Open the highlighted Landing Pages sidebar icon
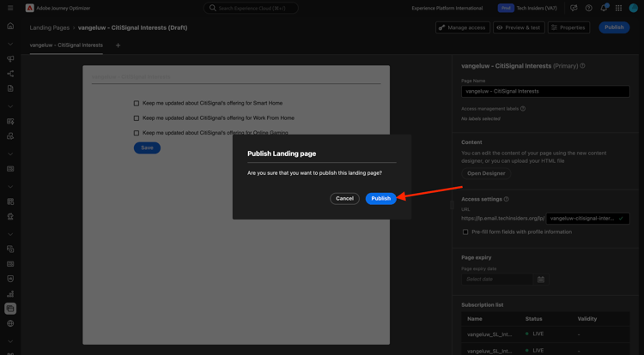This screenshot has height=355, width=644. click(x=10, y=309)
